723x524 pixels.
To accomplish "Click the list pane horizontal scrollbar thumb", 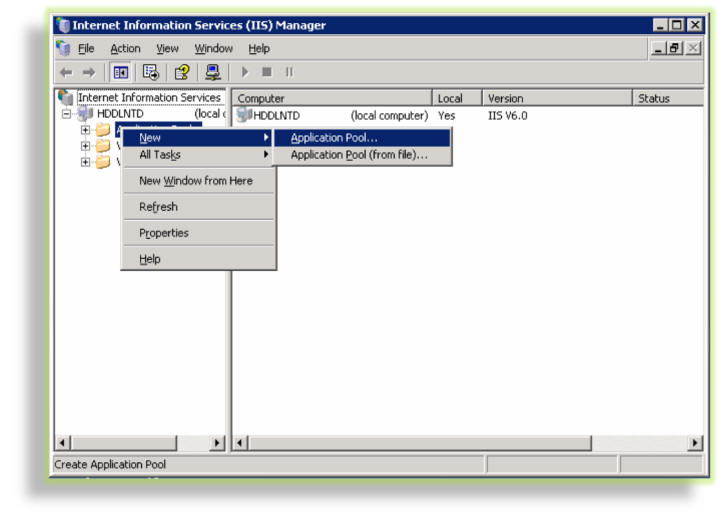I will (420, 443).
